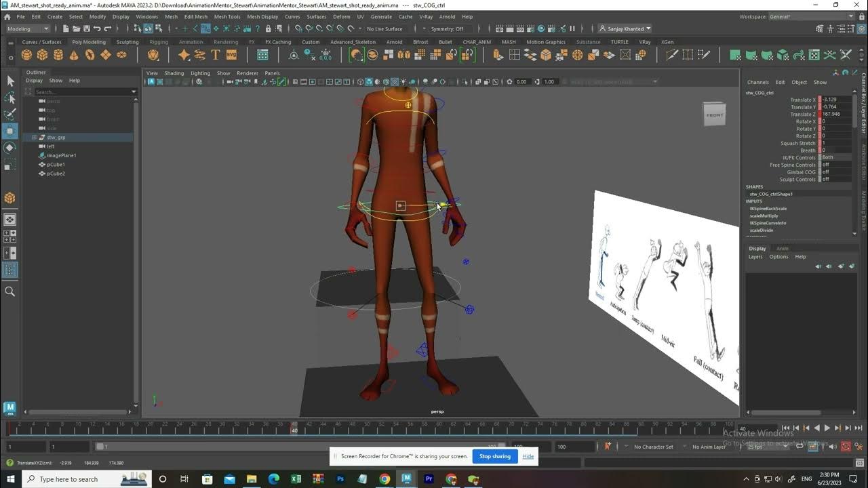Activate the Scale tool in toolbox
The height and width of the screenshot is (488, 868).
click(x=10, y=165)
